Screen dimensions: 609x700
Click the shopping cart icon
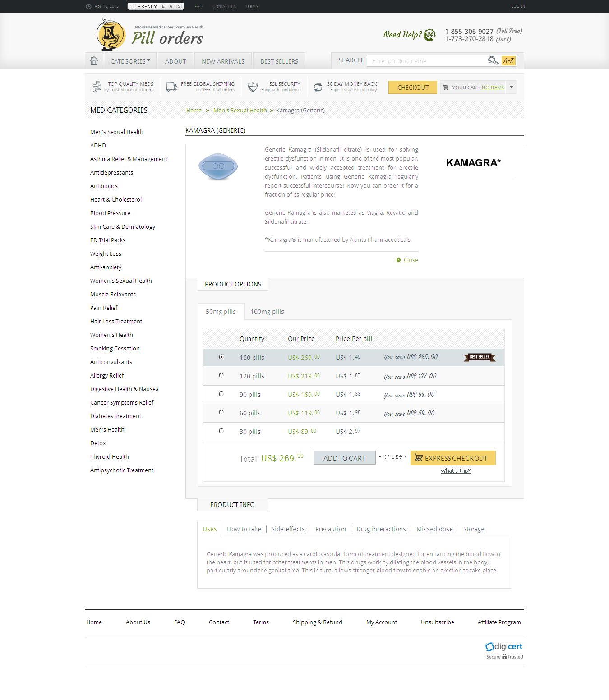tap(445, 87)
